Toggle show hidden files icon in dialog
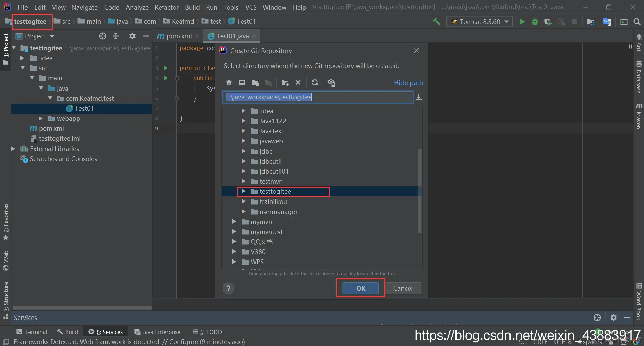 click(331, 82)
